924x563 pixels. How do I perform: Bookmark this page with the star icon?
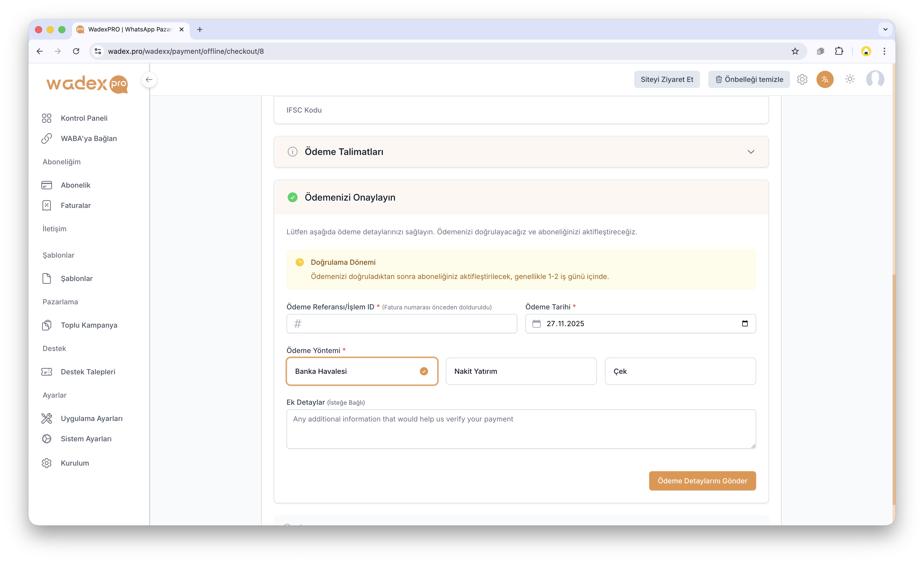coord(795,51)
